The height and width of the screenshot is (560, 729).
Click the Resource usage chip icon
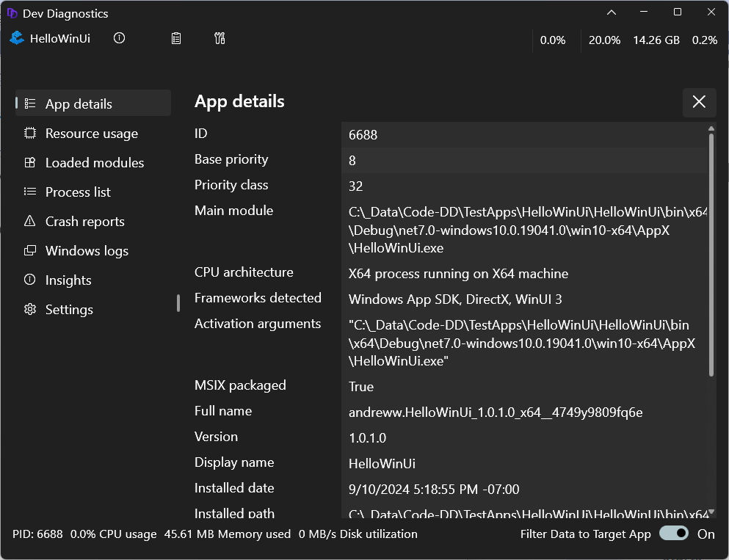click(x=30, y=134)
